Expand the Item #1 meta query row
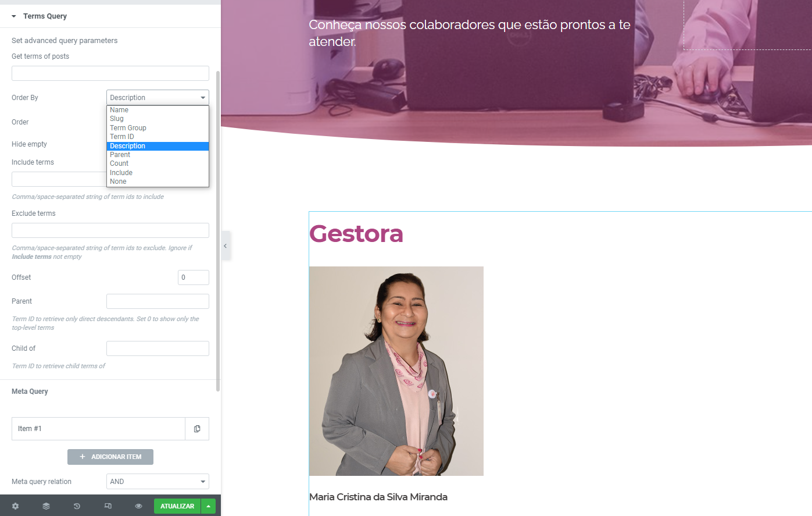 [x=98, y=429]
